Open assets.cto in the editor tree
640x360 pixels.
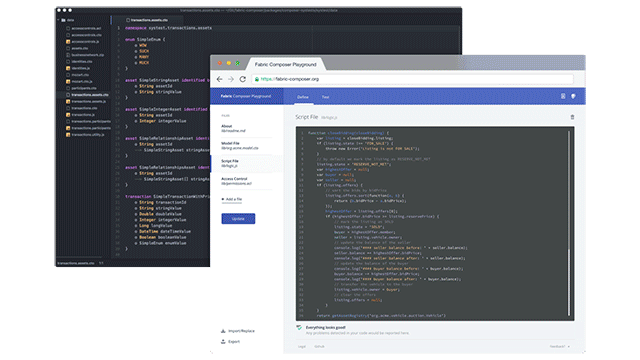[80, 48]
